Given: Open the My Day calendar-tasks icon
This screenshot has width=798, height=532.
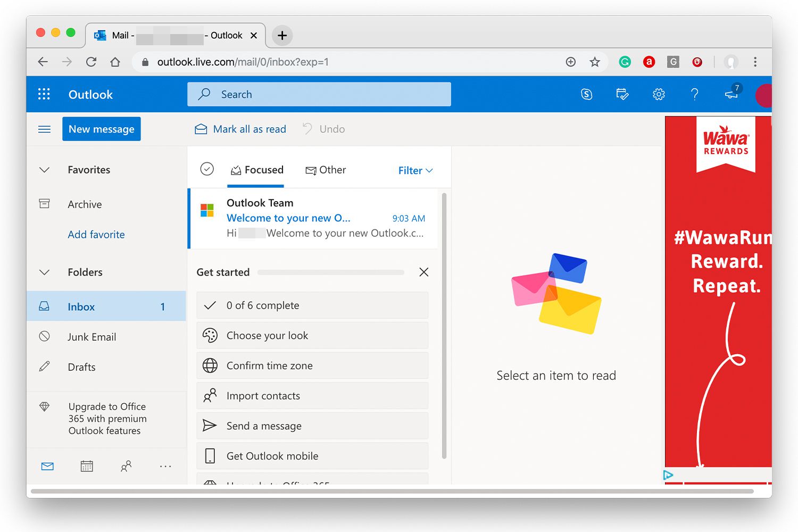Looking at the screenshot, I should point(622,94).
